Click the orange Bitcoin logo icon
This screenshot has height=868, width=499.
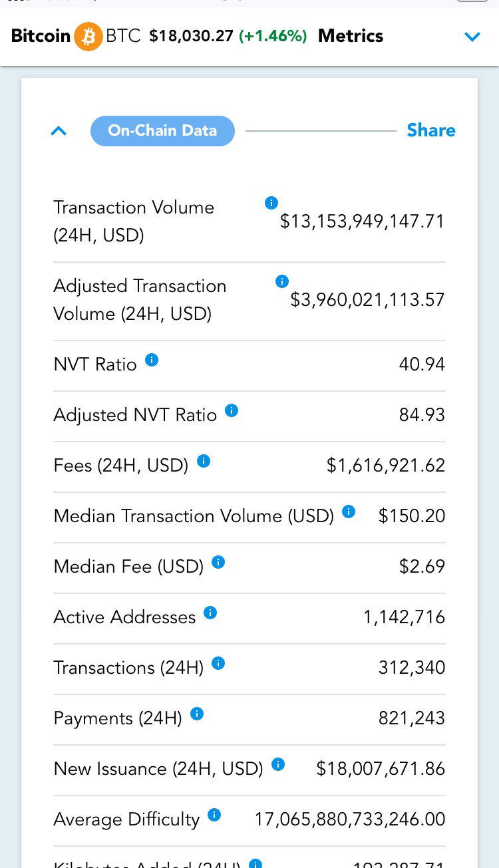(88, 36)
